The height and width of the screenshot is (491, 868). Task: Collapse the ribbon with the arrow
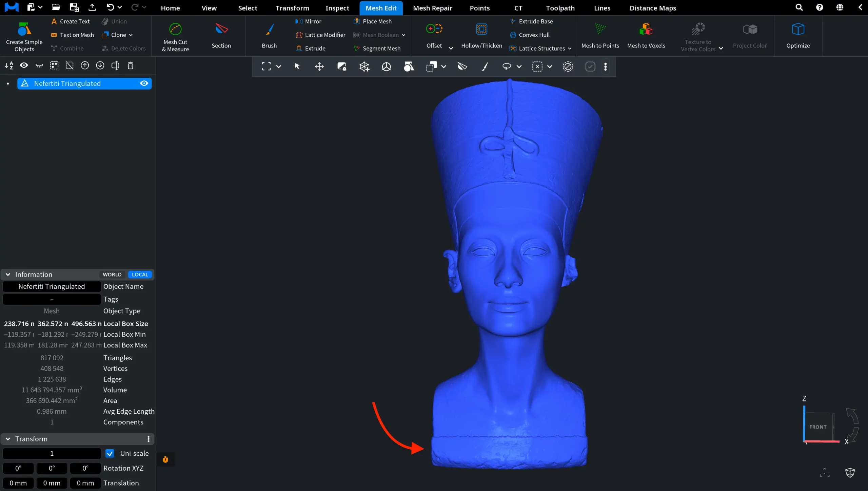click(x=860, y=7)
